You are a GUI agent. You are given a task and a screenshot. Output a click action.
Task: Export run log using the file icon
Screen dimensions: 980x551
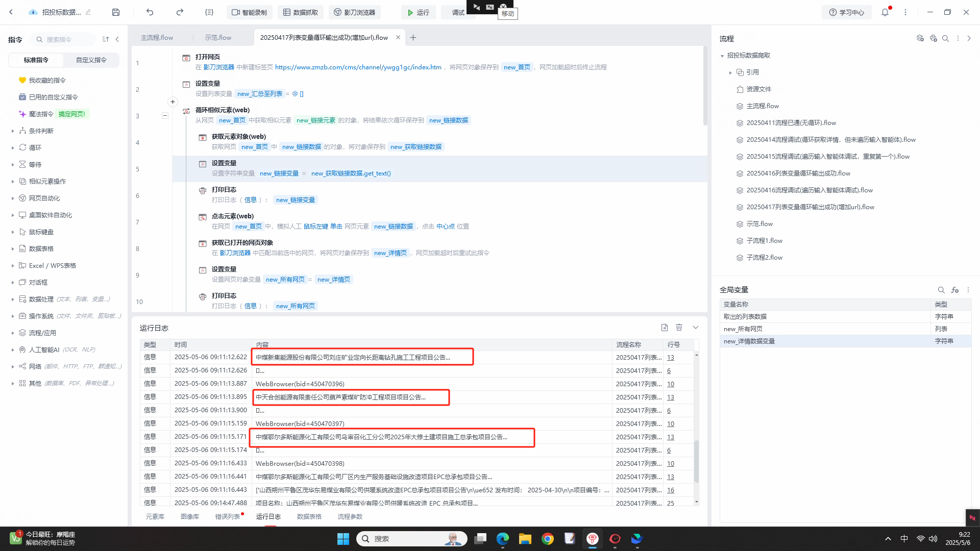click(664, 328)
